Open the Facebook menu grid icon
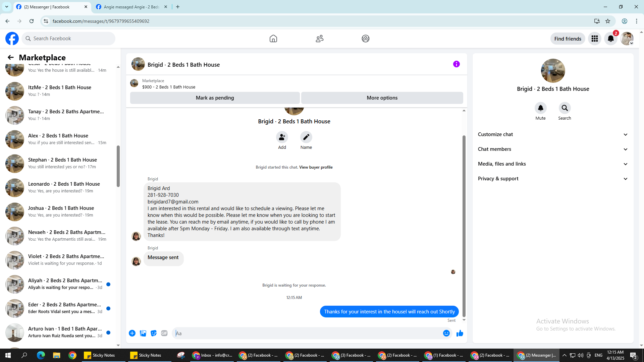 pos(595,39)
